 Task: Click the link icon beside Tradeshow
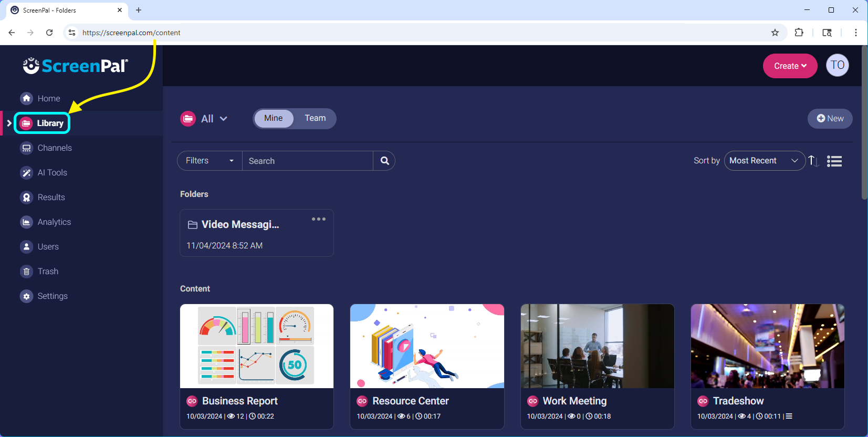(703, 401)
